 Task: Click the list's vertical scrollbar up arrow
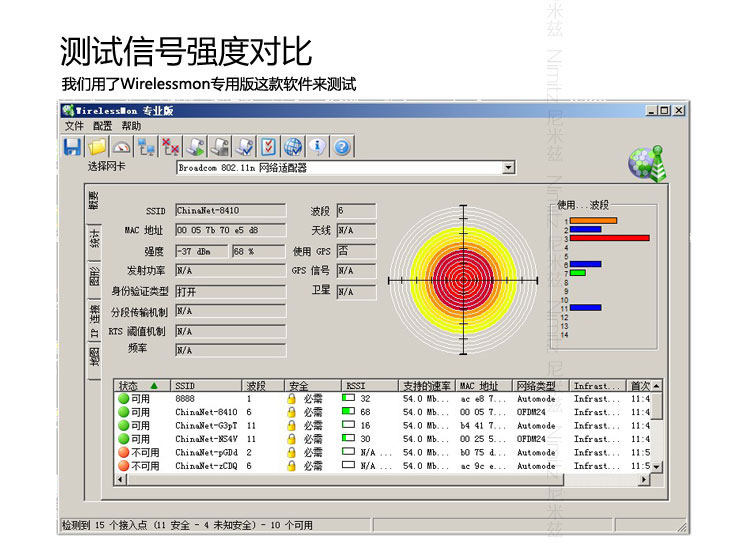657,385
